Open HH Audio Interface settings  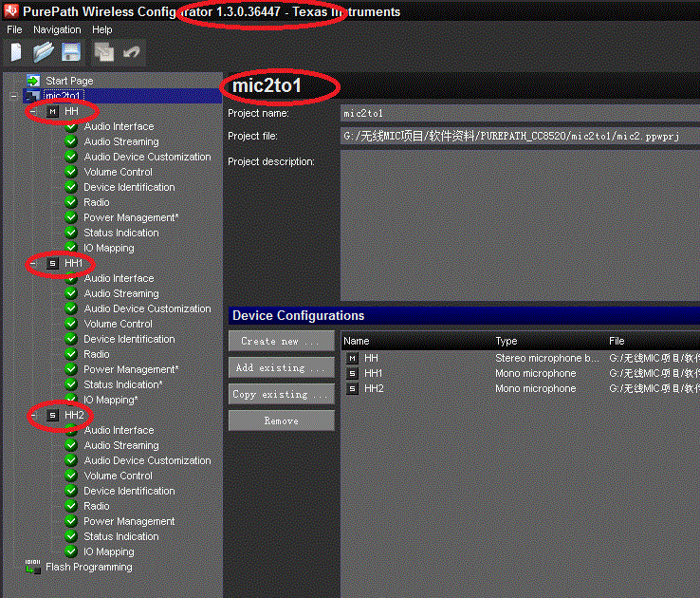pos(119,126)
